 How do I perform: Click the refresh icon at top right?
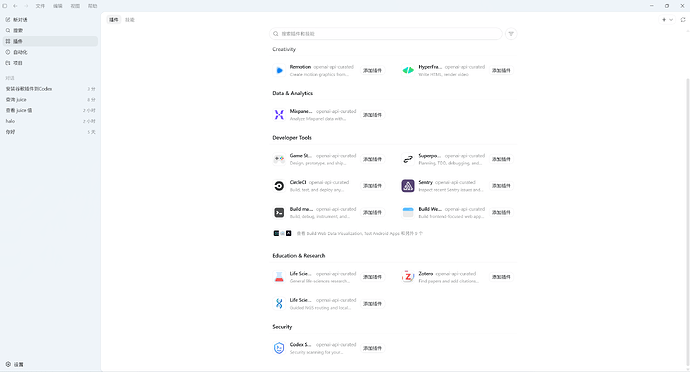click(x=683, y=20)
